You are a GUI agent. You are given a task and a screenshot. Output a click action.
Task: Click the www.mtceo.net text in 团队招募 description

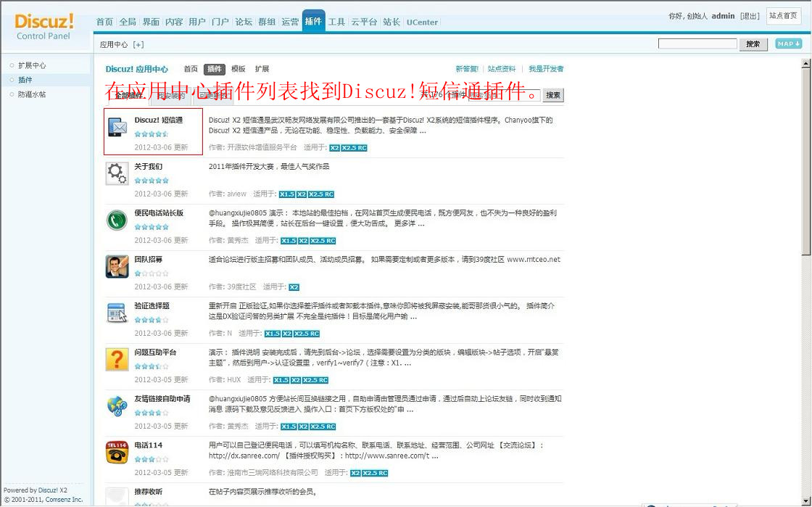534,260
